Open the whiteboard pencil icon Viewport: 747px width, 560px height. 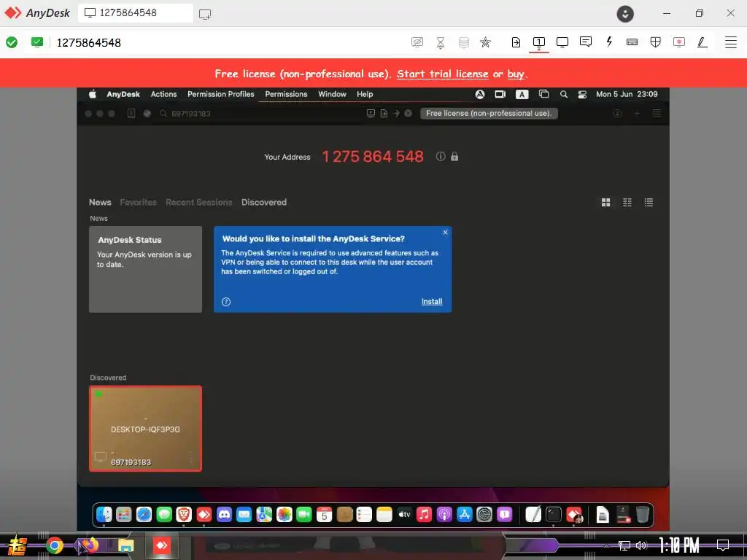point(703,42)
